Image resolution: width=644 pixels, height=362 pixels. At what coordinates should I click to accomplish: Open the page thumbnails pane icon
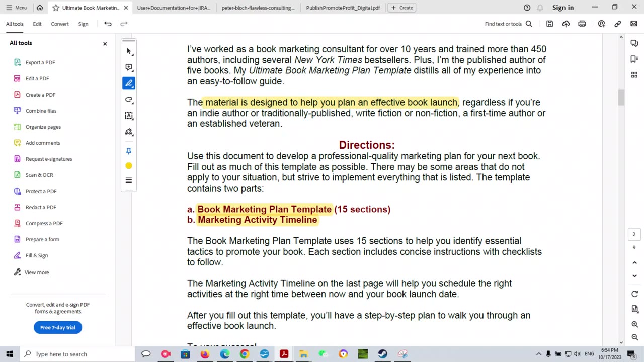(634, 75)
